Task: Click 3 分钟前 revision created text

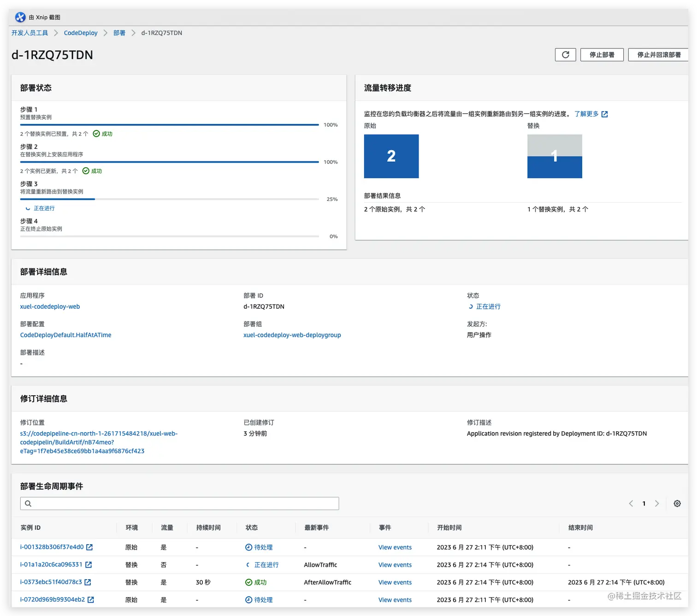Action: [255, 434]
